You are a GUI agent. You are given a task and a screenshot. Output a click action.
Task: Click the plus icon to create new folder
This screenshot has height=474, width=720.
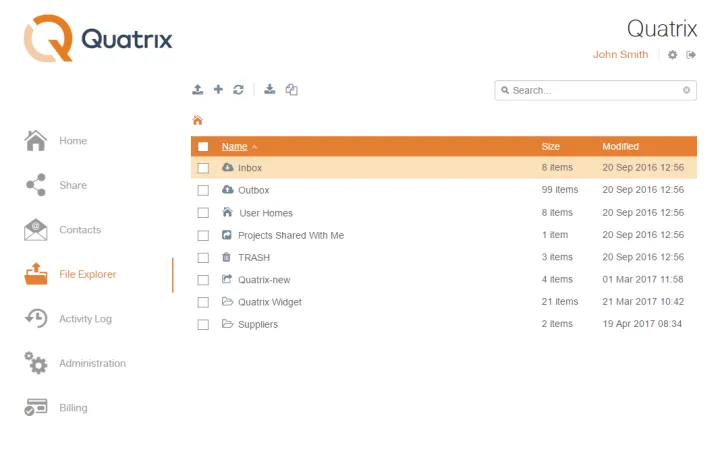point(218,89)
